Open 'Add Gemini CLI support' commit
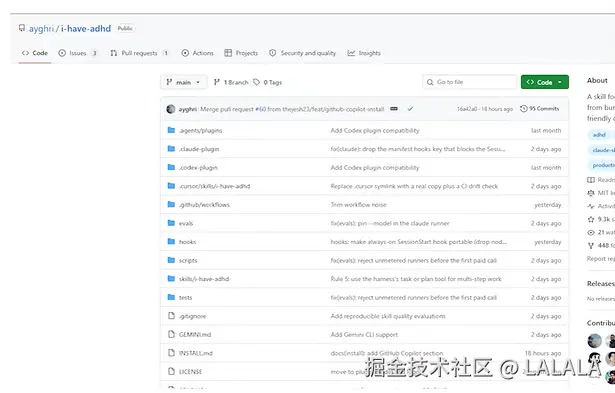The width and height of the screenshot is (615, 393). click(364, 335)
